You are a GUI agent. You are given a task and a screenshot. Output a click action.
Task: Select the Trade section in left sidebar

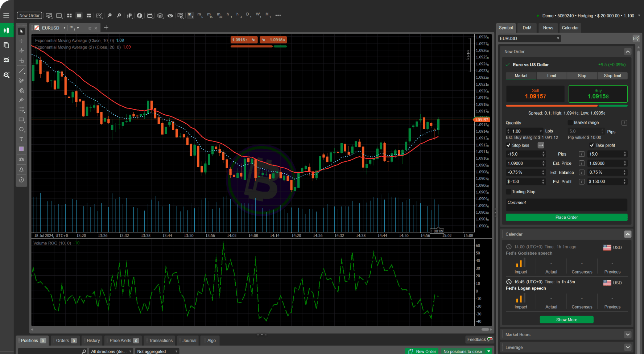point(7,30)
